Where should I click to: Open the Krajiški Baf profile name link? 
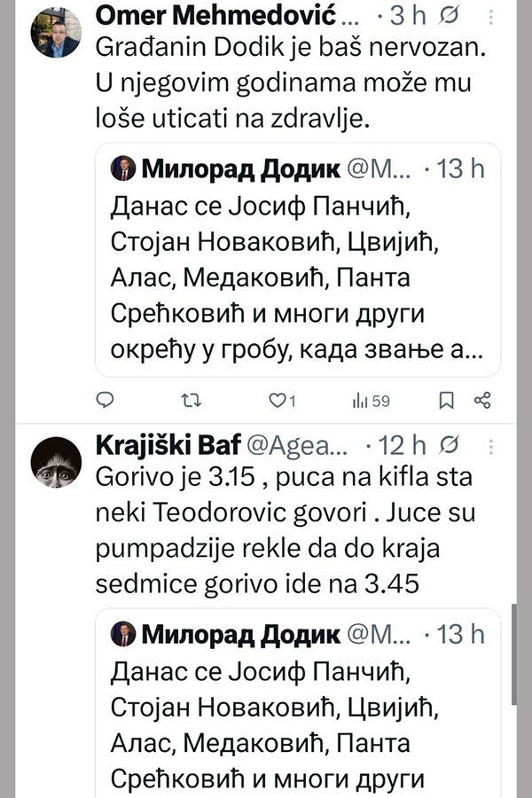click(157, 445)
